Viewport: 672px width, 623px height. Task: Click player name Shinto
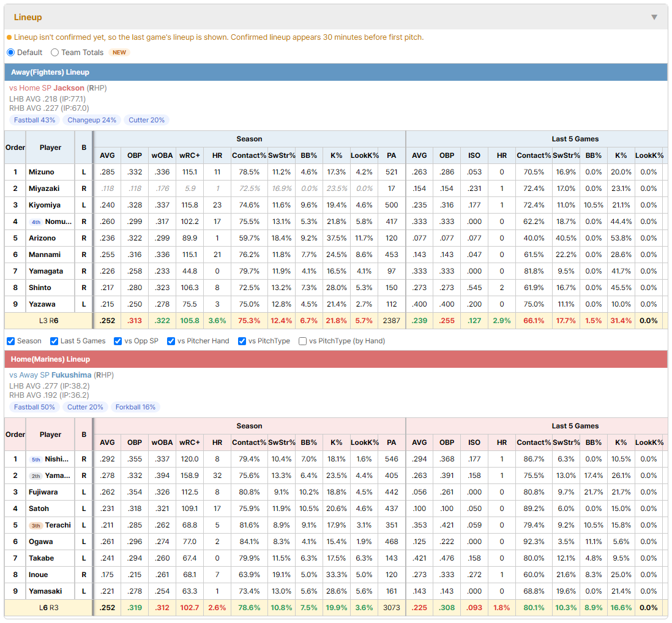pyautogui.click(x=40, y=288)
